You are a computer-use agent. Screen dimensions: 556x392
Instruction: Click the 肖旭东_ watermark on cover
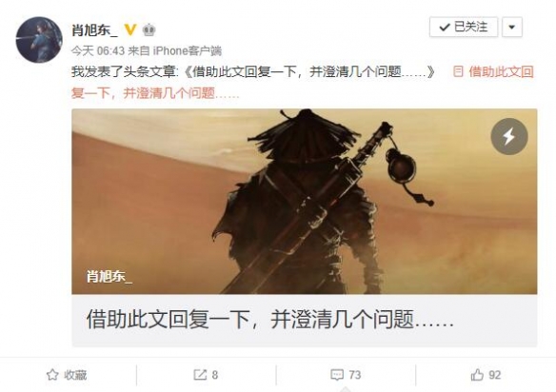pos(109,277)
